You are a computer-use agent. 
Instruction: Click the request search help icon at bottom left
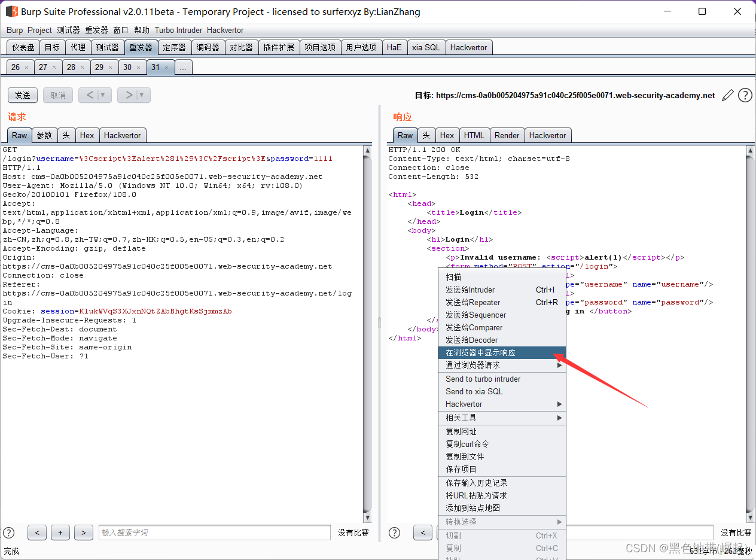pos(9,532)
